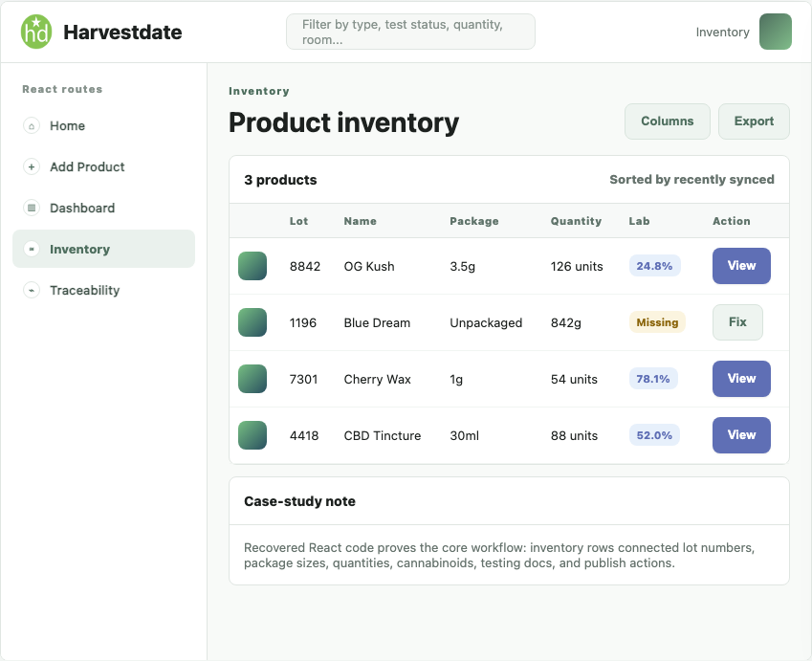The height and width of the screenshot is (661, 812).
Task: Click the Add Product plus icon
Action: 32,166
